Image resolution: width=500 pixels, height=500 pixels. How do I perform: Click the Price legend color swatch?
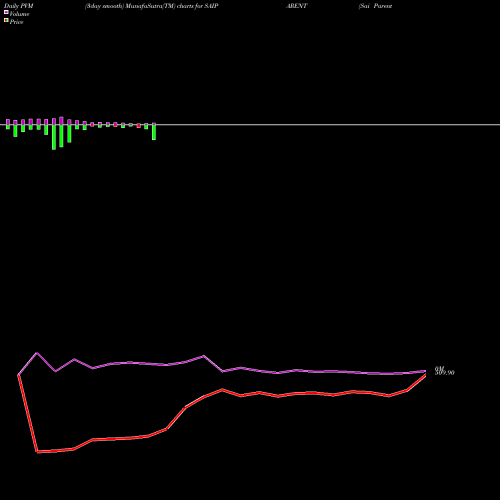coord(6,20)
